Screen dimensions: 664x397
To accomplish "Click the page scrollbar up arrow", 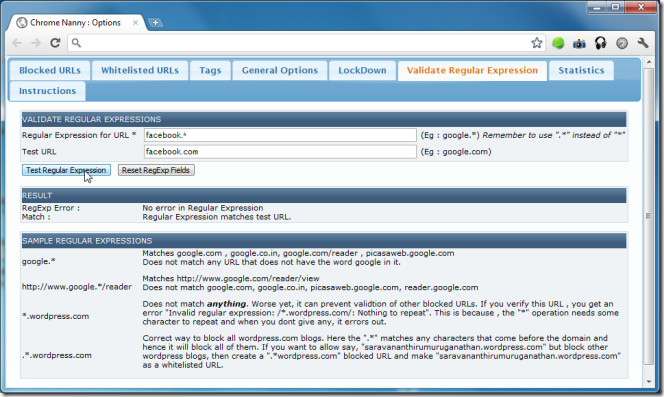I will (648, 62).
